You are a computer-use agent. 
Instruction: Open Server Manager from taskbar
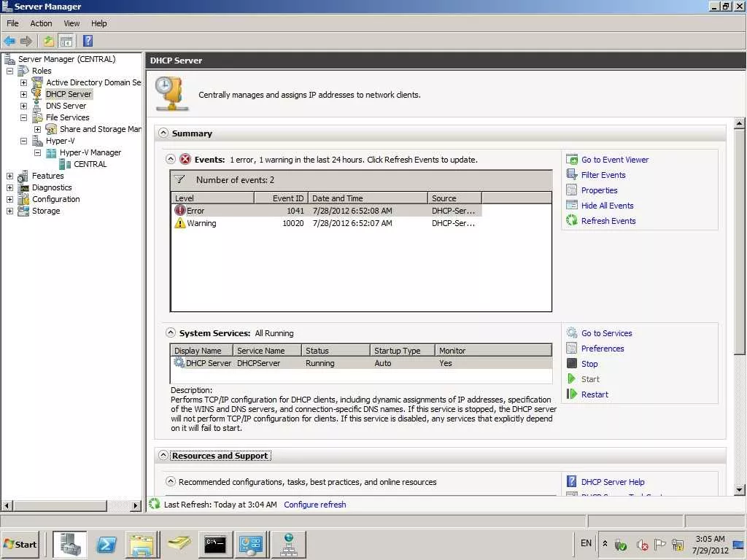pyautogui.click(x=69, y=544)
